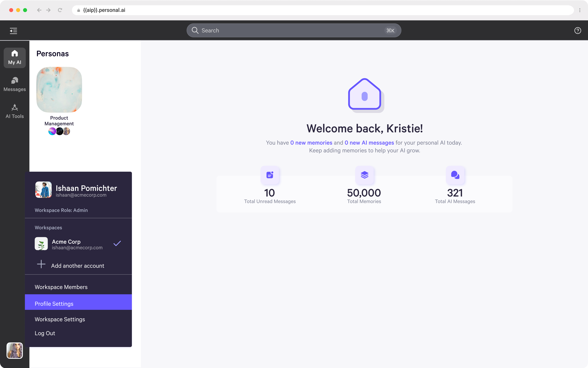Viewport: 588px width, 368px height.
Task: Click the Total AI Messages chat icon
Action: (x=455, y=175)
